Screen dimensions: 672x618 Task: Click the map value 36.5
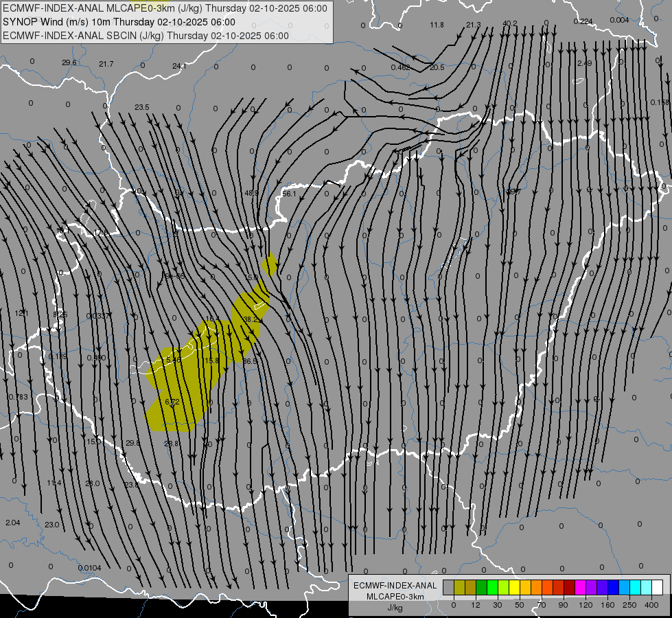[250, 361]
